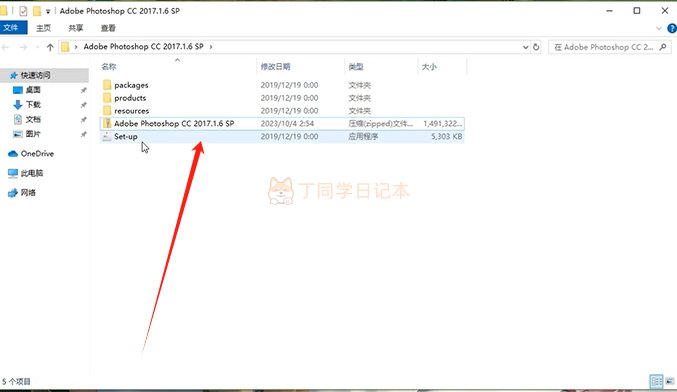
Task: Open recent locations dropdown arrow
Action: coord(38,47)
